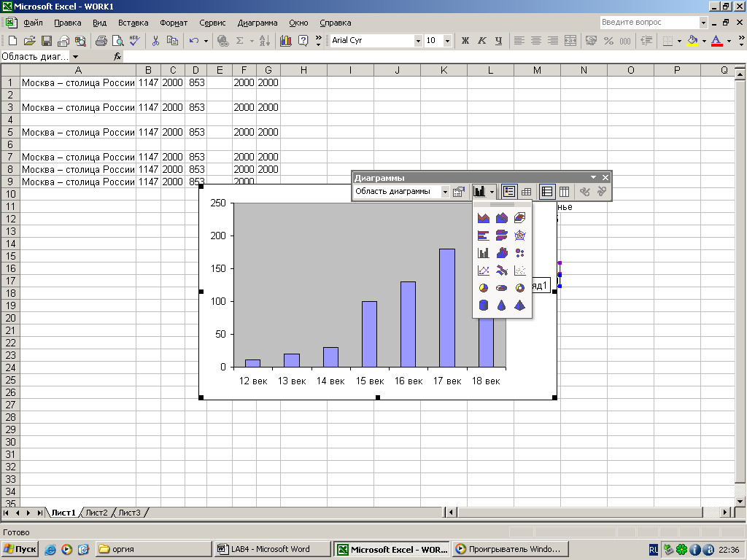The image size is (747, 560).
Task: Choose the XY Scatter chart type
Action: point(519,271)
